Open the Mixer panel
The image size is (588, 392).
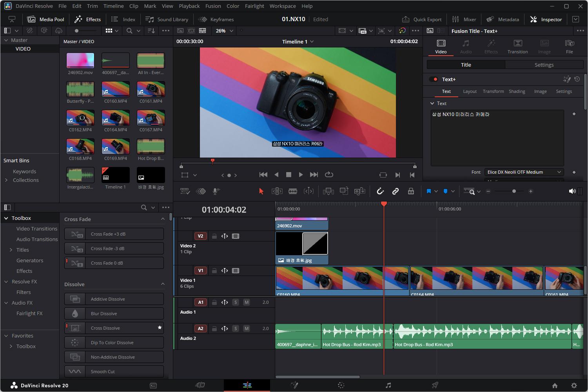[x=464, y=19]
